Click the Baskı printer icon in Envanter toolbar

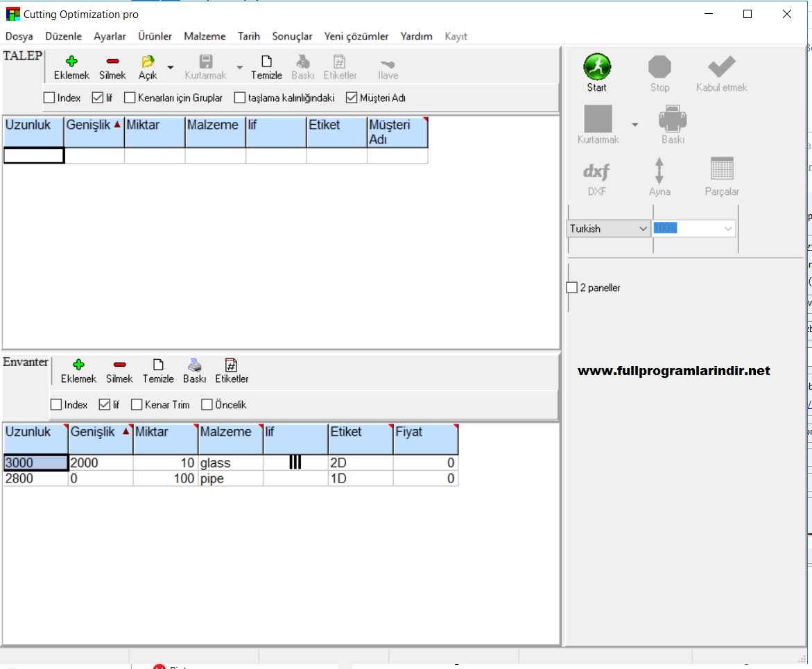pyautogui.click(x=195, y=365)
